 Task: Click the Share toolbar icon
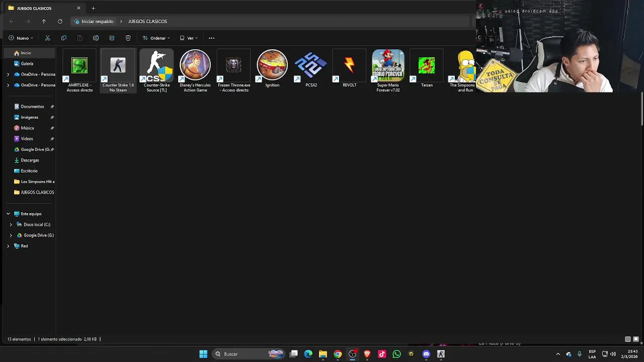112,38
